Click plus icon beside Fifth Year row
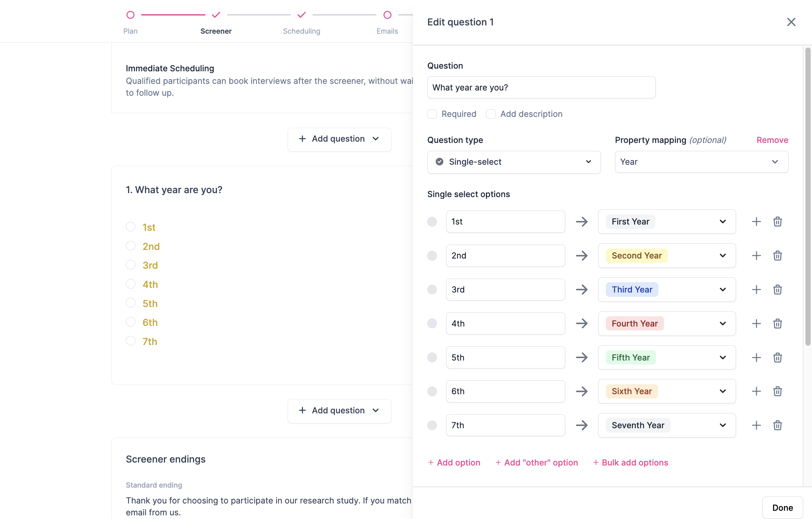This screenshot has width=812, height=519. click(756, 357)
